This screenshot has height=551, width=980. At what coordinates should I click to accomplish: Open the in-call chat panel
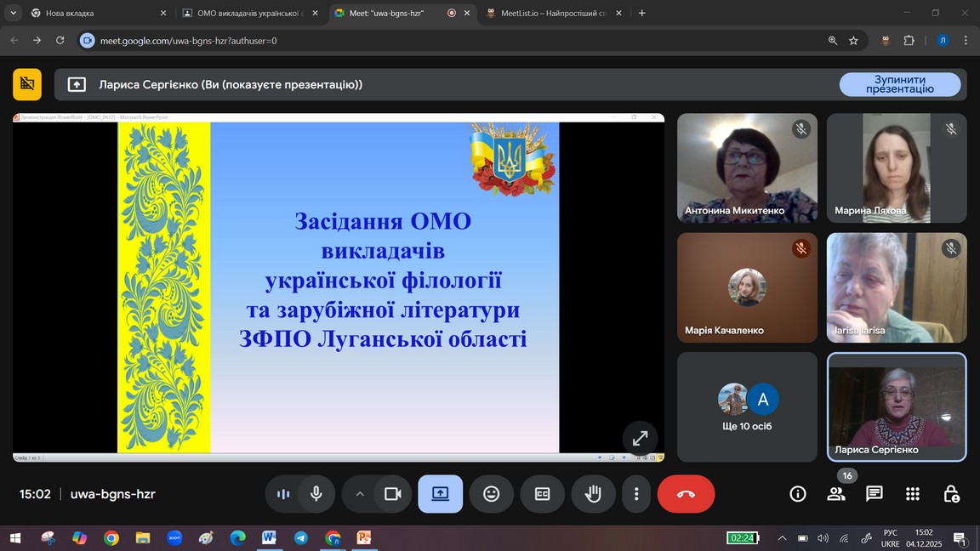pos(874,494)
